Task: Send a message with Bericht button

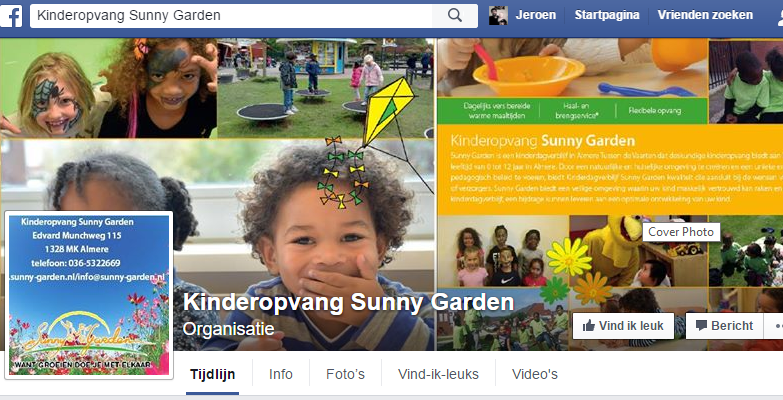Action: click(724, 326)
